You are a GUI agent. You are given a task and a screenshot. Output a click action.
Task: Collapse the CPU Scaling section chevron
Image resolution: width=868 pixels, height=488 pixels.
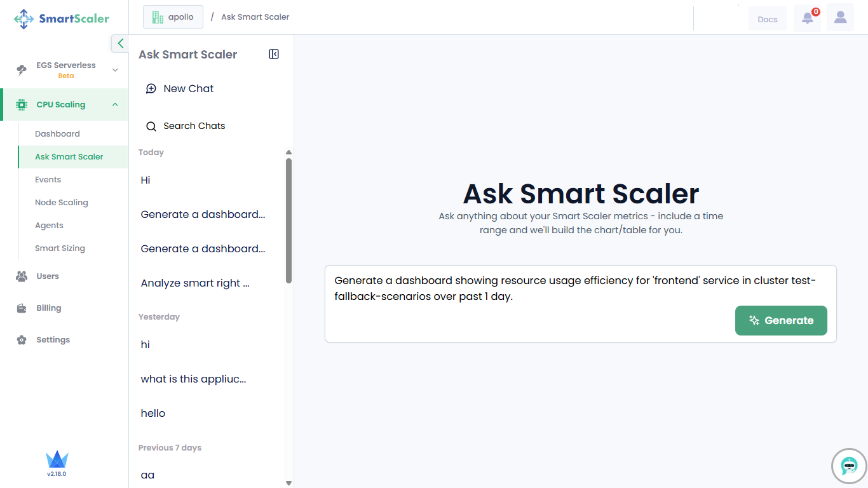pos(115,105)
